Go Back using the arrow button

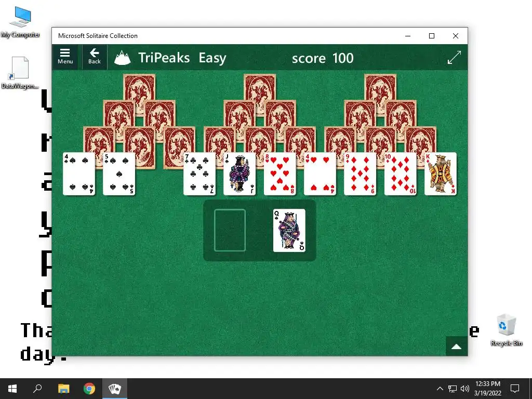pos(95,57)
